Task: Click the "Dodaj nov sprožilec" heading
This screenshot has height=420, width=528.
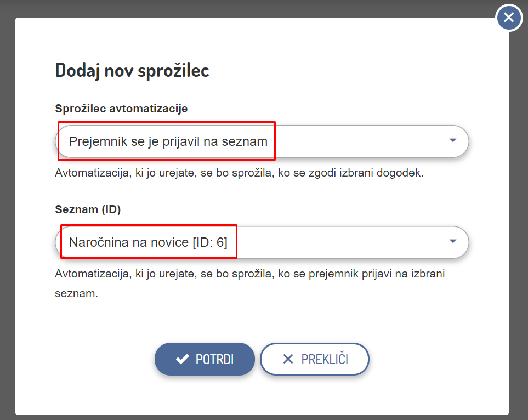Action: pos(132,70)
